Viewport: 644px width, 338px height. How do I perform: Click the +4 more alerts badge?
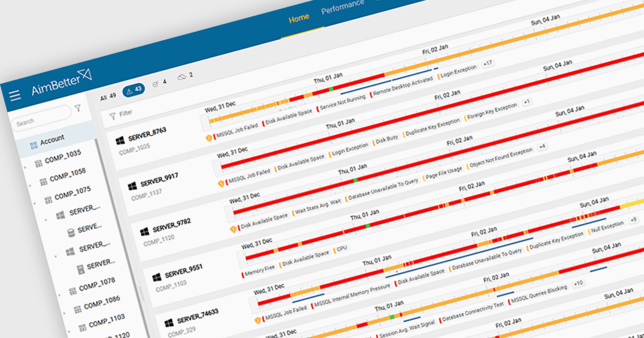[x=542, y=146]
